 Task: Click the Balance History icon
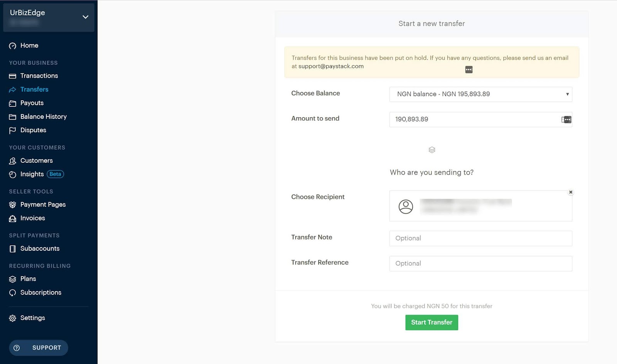click(x=12, y=116)
